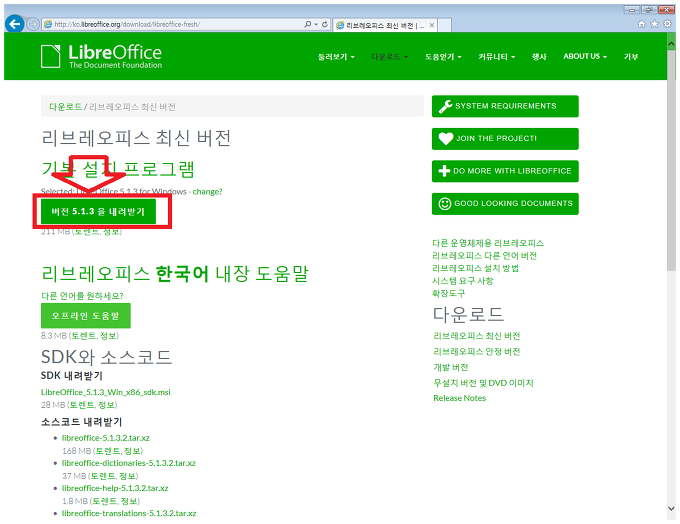Download LibreOffice_5.1.3_Win_x86_sdk.msi
The height and width of the screenshot is (524, 680).
(x=105, y=392)
